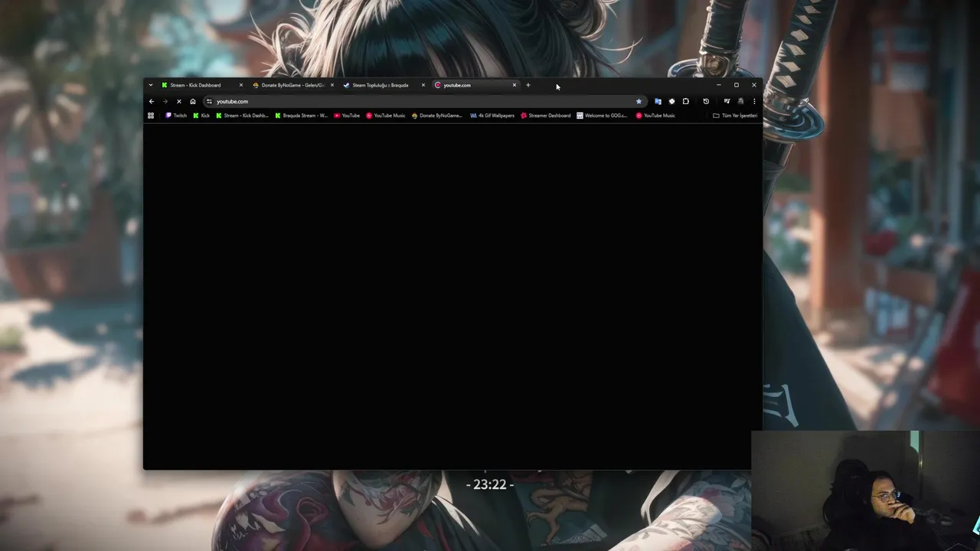Open the Kick bookmark
The image size is (980, 551).
201,116
